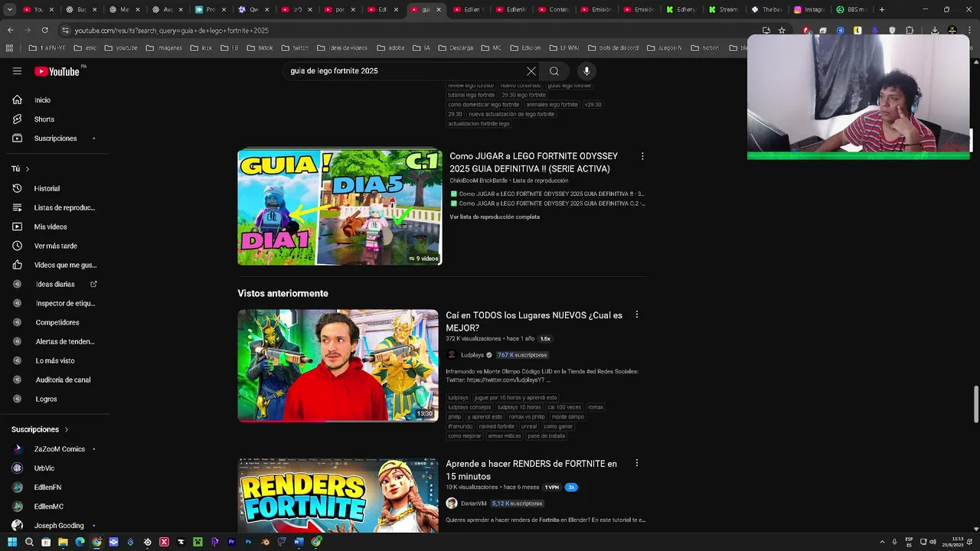
Task: Click the 5,12 K suscriptores badge
Action: pyautogui.click(x=517, y=504)
